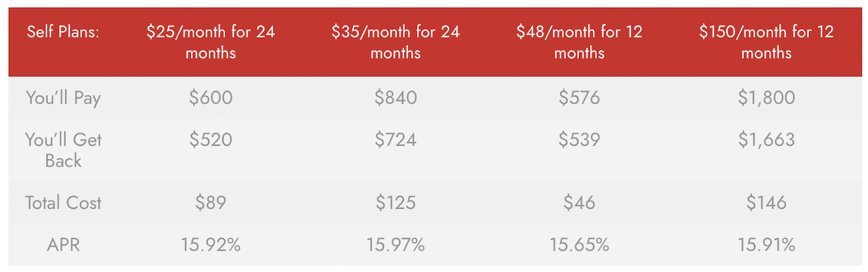Select the $576 payment amount cell

pyautogui.click(x=579, y=97)
